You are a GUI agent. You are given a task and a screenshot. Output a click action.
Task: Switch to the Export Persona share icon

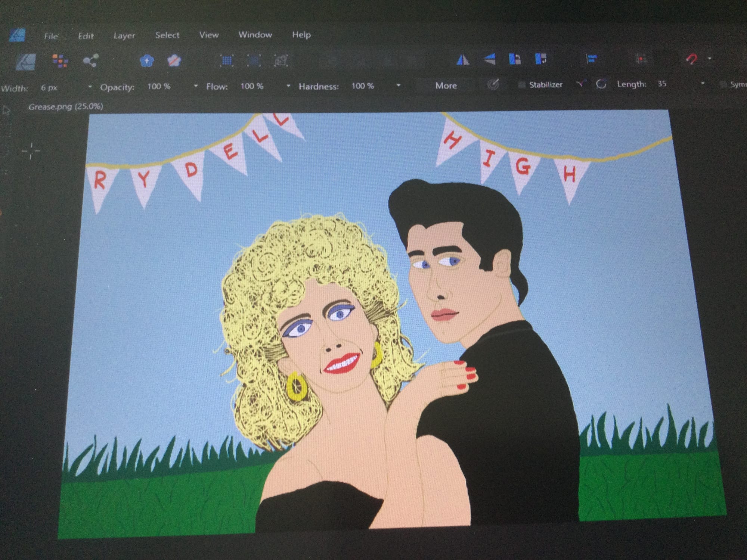click(91, 60)
